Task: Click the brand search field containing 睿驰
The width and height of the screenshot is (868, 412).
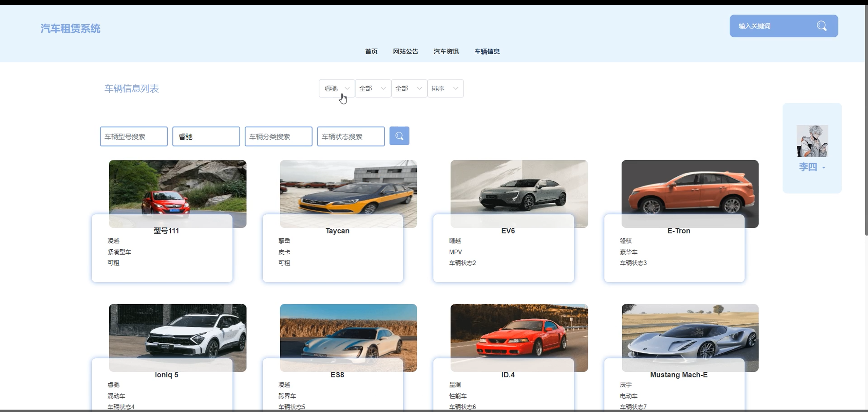Action: coord(206,137)
